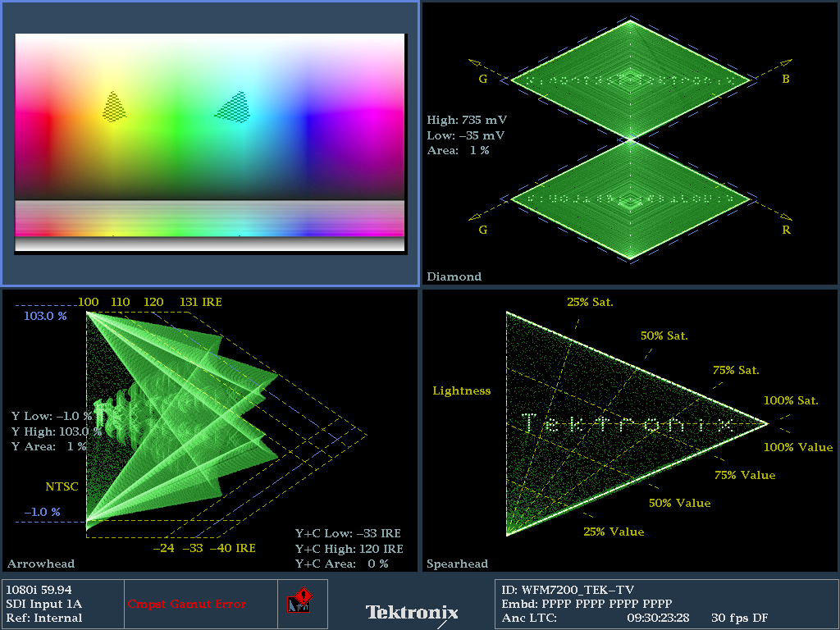Image resolution: width=840 pixels, height=630 pixels.
Task: Click the 25% Sat. graticule label
Action: (590, 302)
